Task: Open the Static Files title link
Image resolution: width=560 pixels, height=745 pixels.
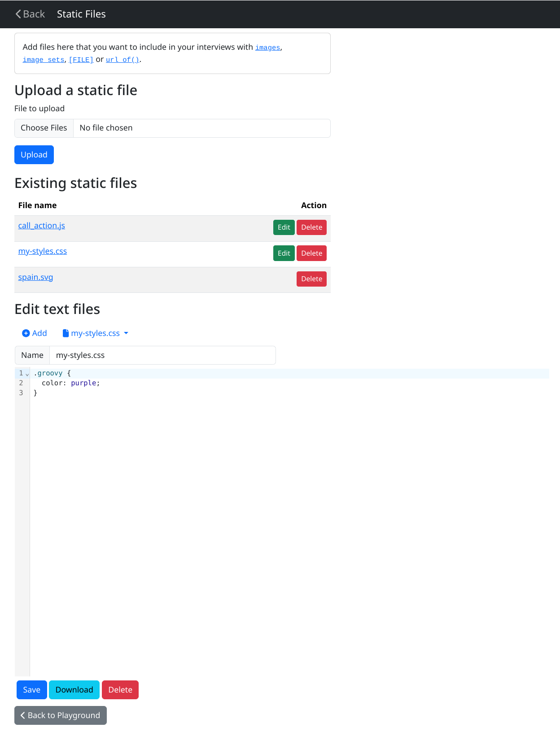Action: 81,14
